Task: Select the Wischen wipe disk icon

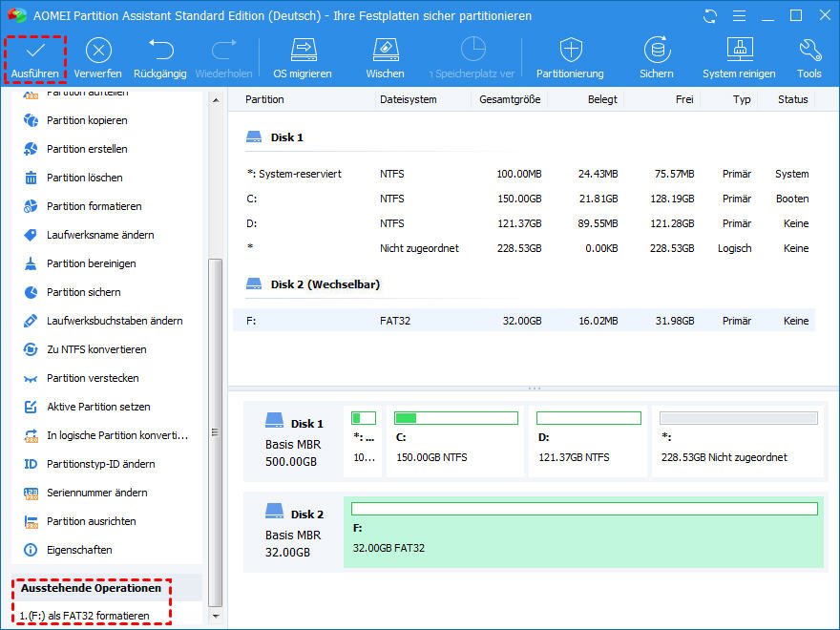Action: point(385,52)
